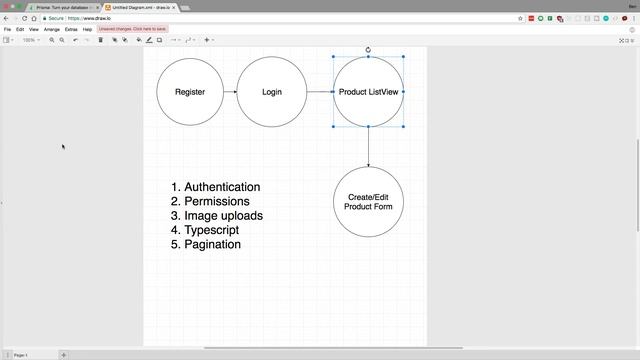Click the '5. Pagination' list text

tap(206, 244)
